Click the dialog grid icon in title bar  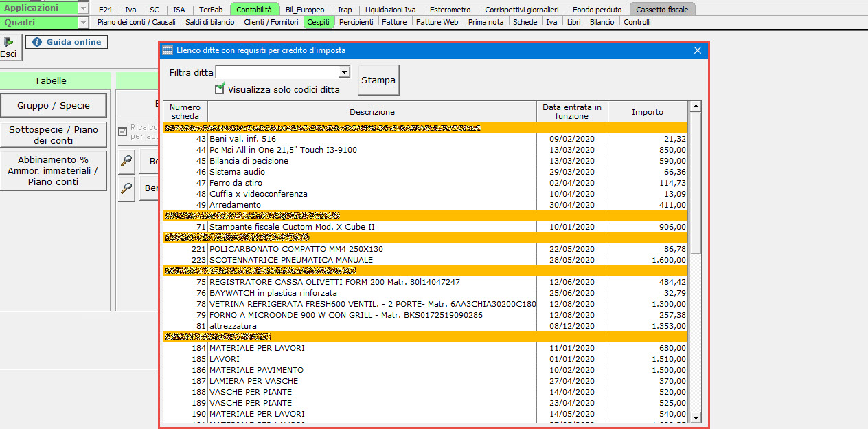[x=168, y=50]
